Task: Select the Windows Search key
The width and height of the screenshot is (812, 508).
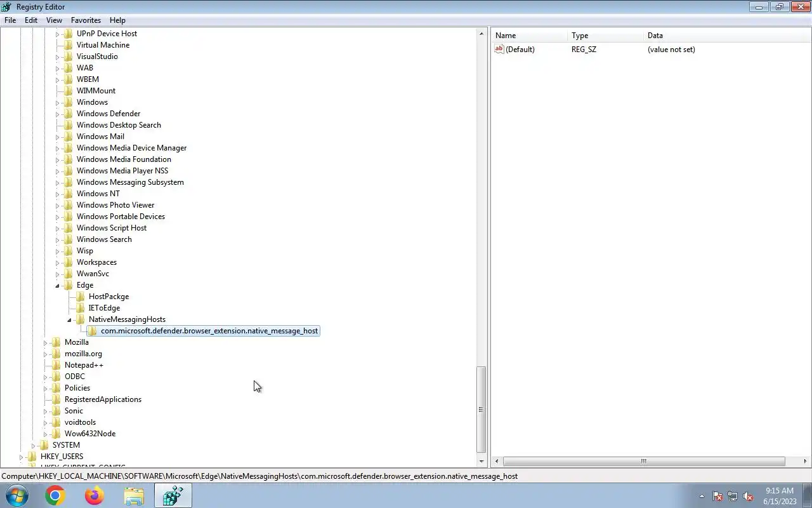Action: [104, 239]
